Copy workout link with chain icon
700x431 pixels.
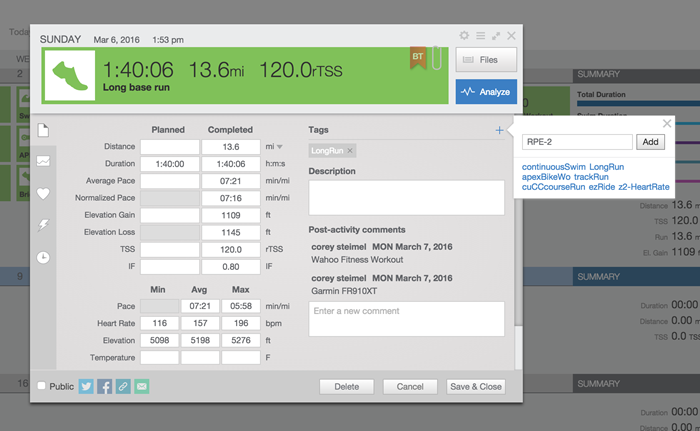tap(123, 386)
